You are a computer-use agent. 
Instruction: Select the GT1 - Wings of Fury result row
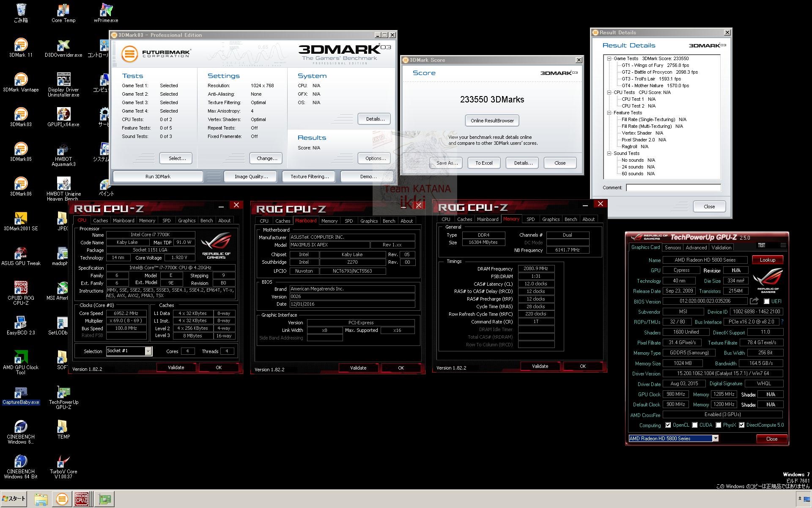[x=655, y=65]
